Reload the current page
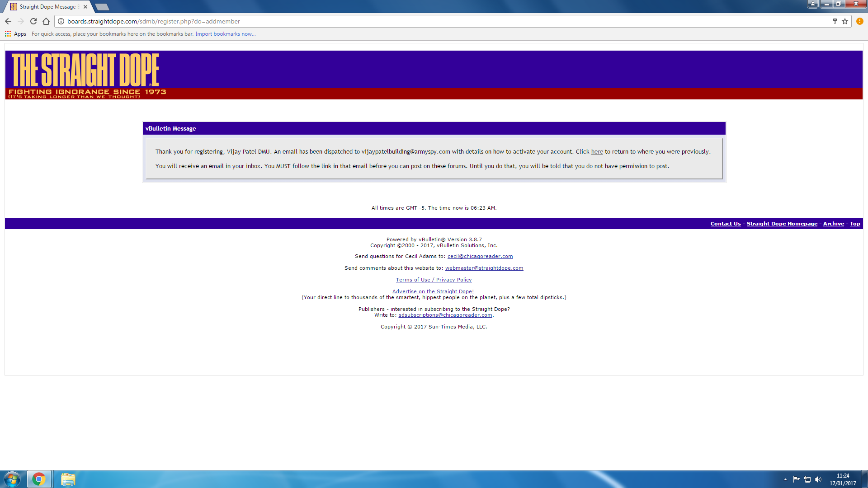 tap(33, 21)
